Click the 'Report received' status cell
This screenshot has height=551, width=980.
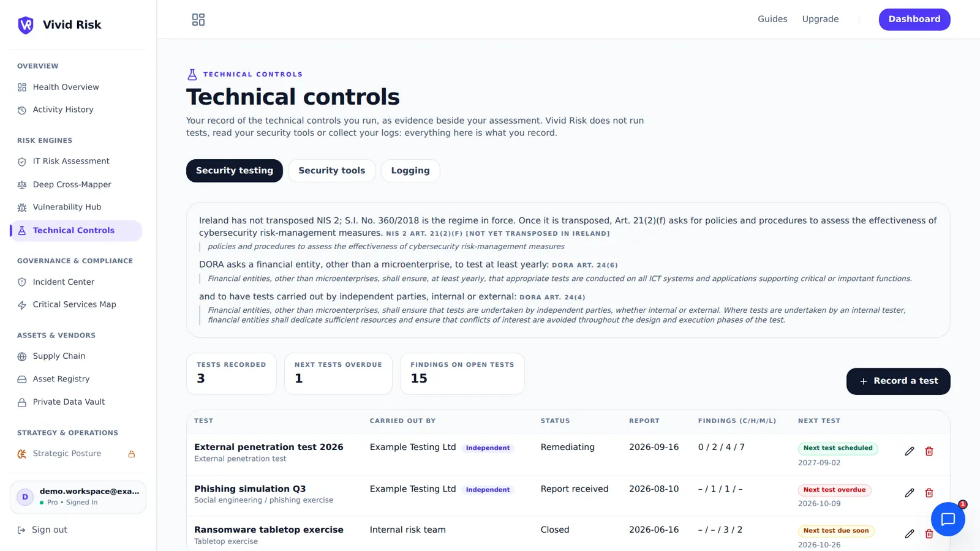click(x=575, y=489)
